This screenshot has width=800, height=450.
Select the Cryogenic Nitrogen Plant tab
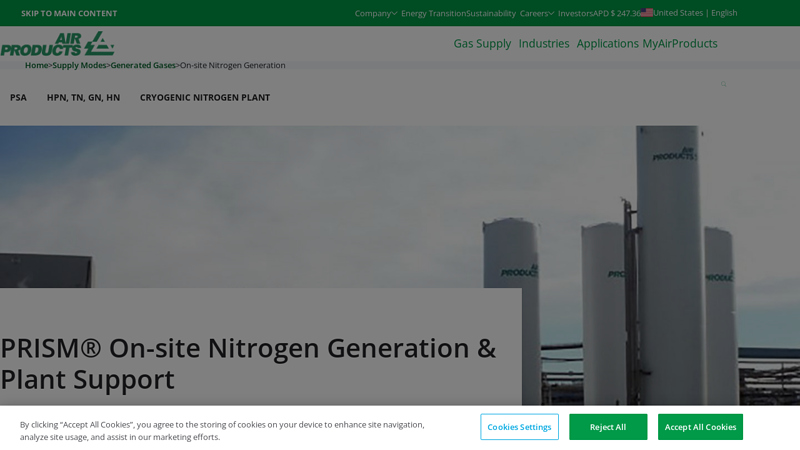205,97
